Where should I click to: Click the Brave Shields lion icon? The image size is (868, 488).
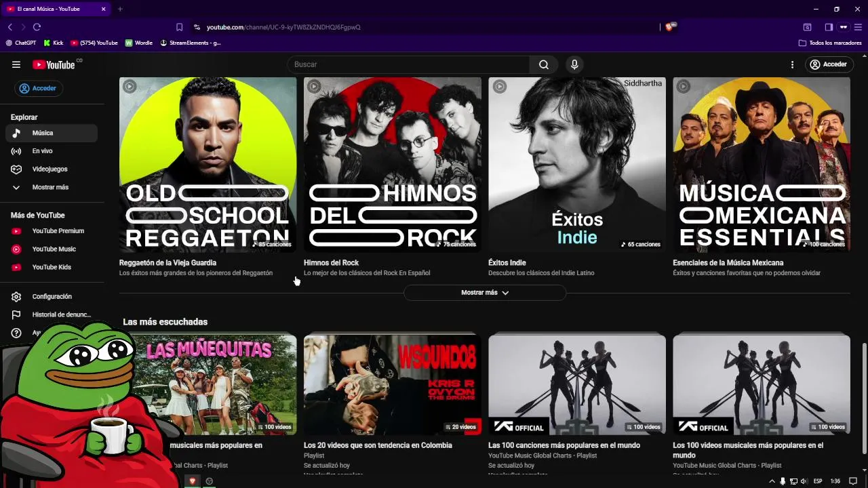coord(670,27)
